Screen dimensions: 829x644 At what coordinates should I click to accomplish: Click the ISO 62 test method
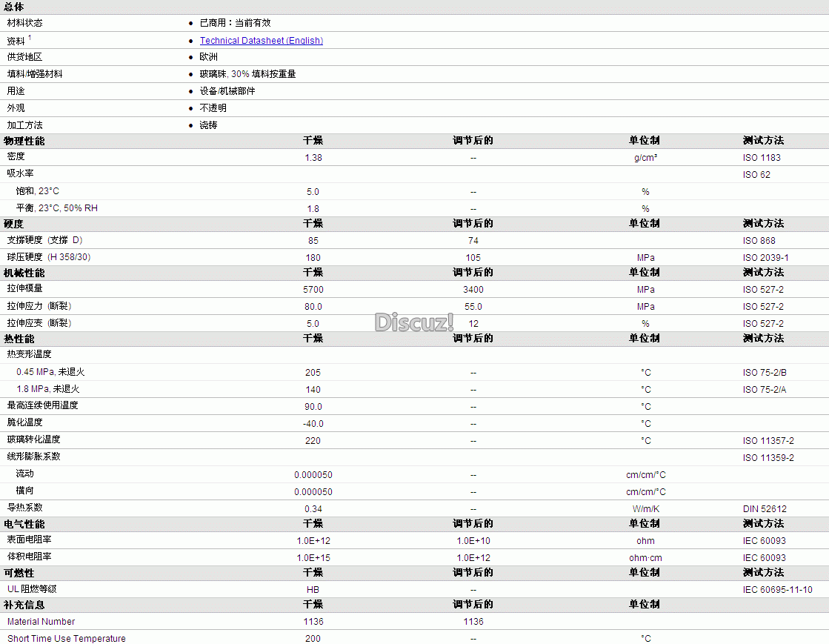756,174
